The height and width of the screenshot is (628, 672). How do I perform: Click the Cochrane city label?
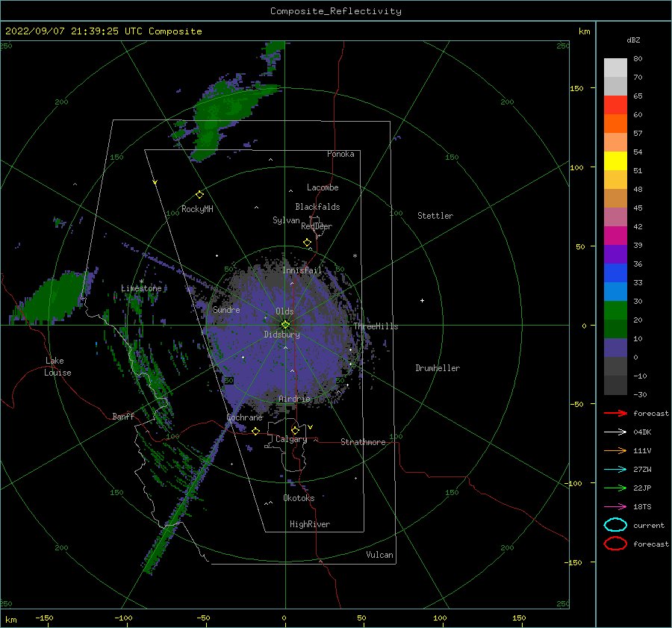pos(244,417)
